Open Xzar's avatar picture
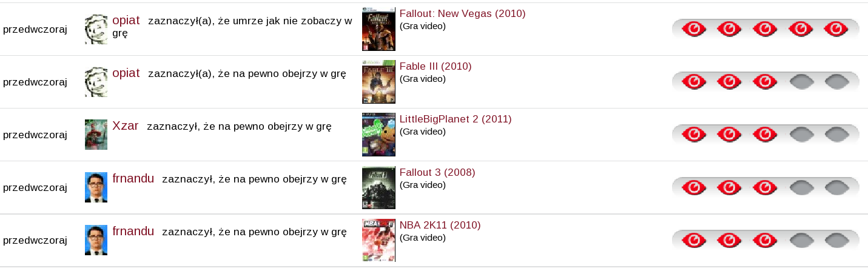 coord(96,135)
